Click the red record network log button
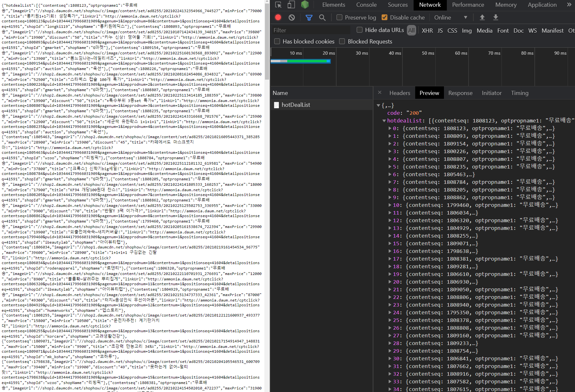This screenshot has width=575, height=392. point(277,17)
